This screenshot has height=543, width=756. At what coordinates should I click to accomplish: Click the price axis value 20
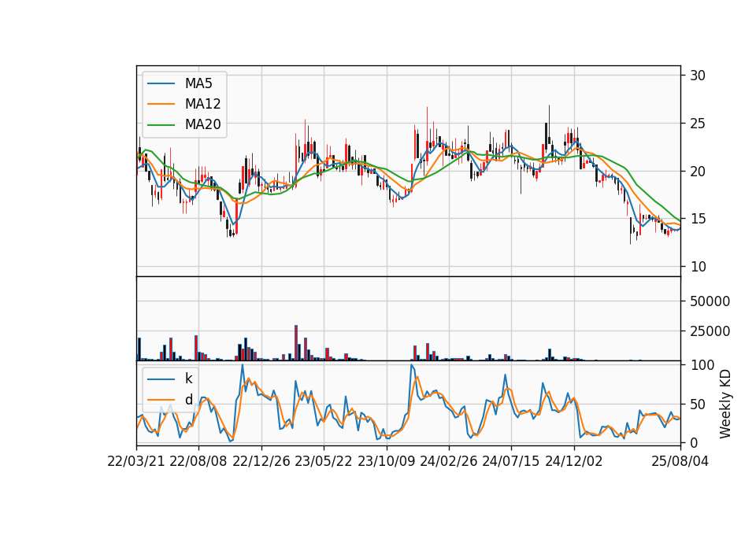[698, 172]
